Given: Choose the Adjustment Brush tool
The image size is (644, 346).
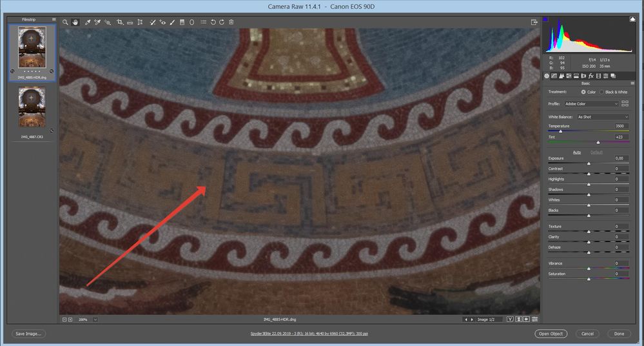Looking at the screenshot, I should click(x=173, y=22).
